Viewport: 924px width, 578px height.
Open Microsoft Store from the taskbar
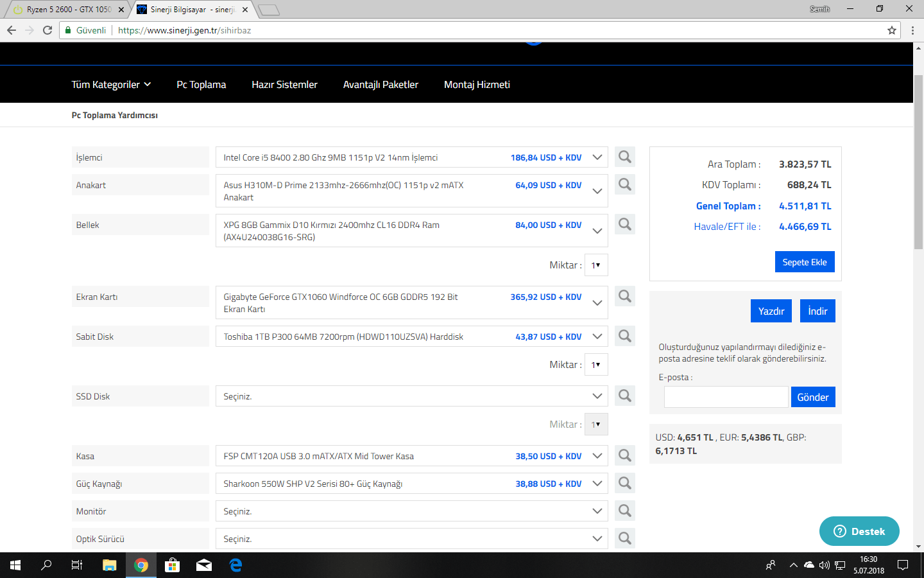pos(172,565)
